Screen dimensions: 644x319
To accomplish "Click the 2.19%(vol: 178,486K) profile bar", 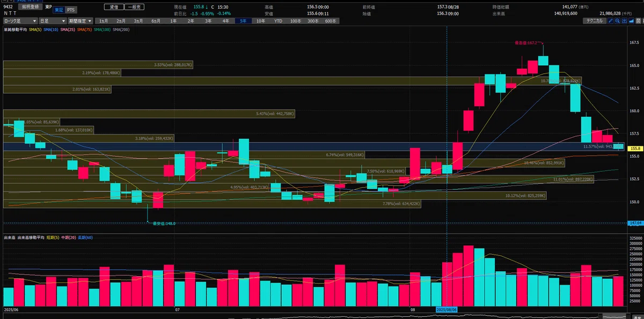I will coord(62,73).
